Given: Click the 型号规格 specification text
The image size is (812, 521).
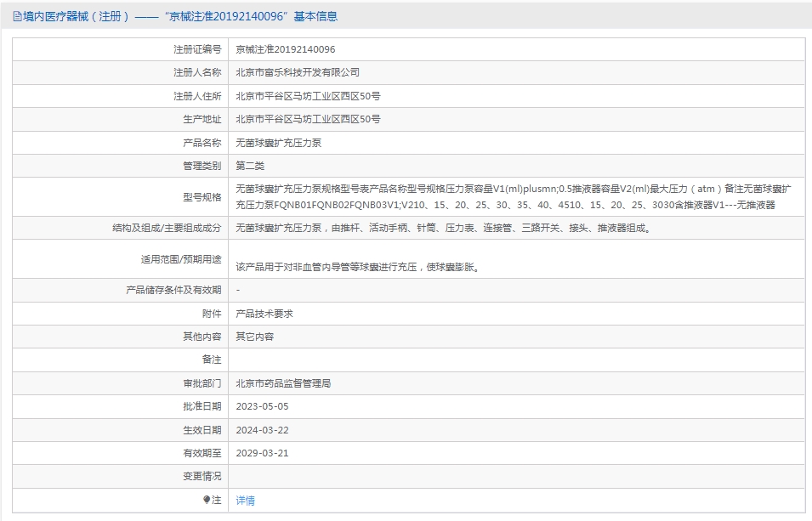Looking at the screenshot, I should click(514, 197).
